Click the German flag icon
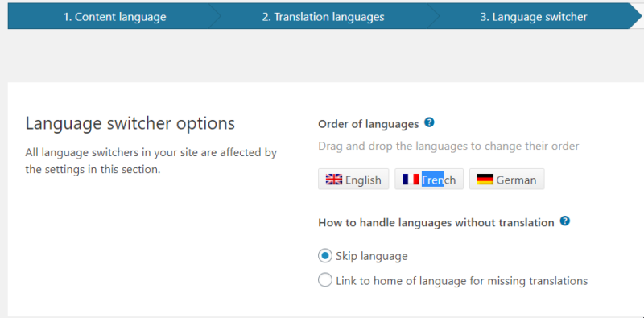Viewport: 644px width, 318px height. 485,180
